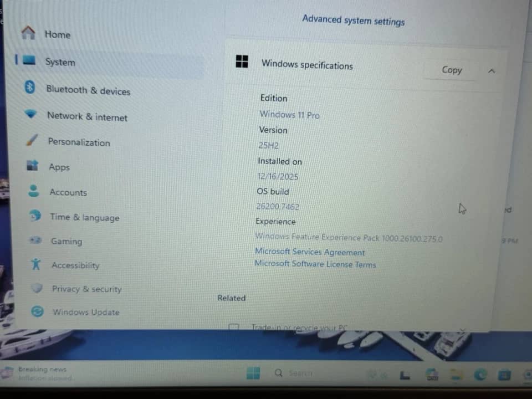Click the Gaming controller icon

pos(35,240)
